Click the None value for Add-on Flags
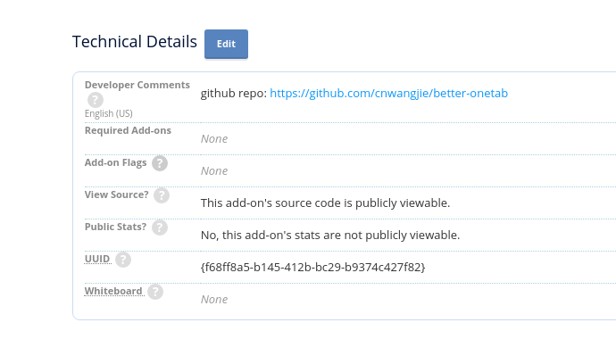Image resolution: width=616 pixels, height=364 pixels. pos(214,171)
